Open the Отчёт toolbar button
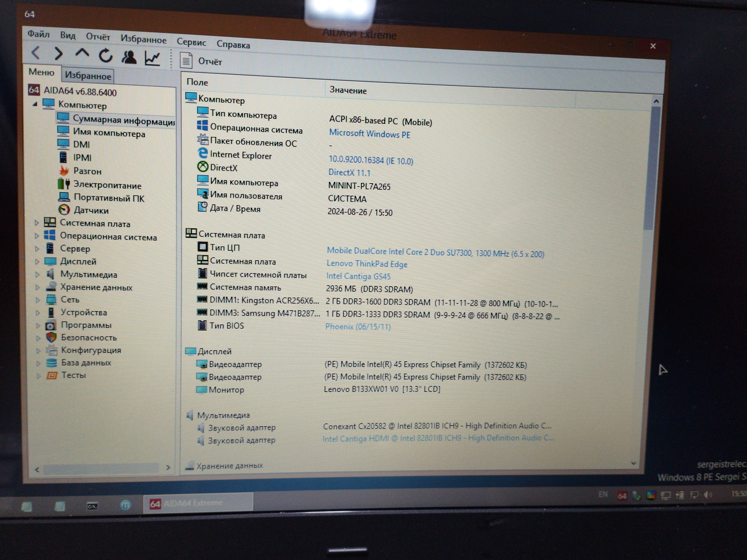Screen dimensions: 747x560 click(x=201, y=61)
